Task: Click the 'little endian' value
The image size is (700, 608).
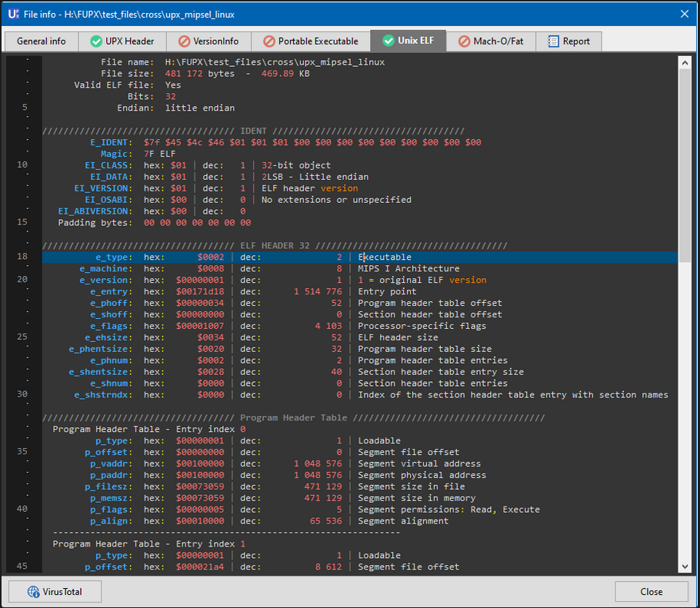Action: [x=199, y=108]
